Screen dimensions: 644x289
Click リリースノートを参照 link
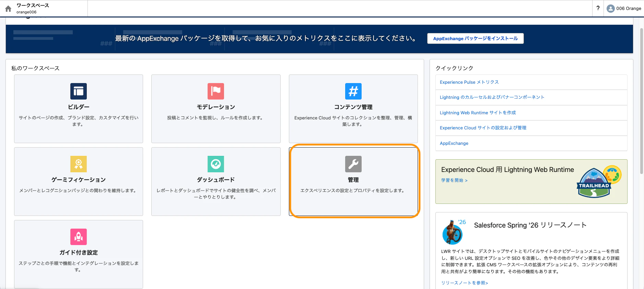[x=465, y=283]
